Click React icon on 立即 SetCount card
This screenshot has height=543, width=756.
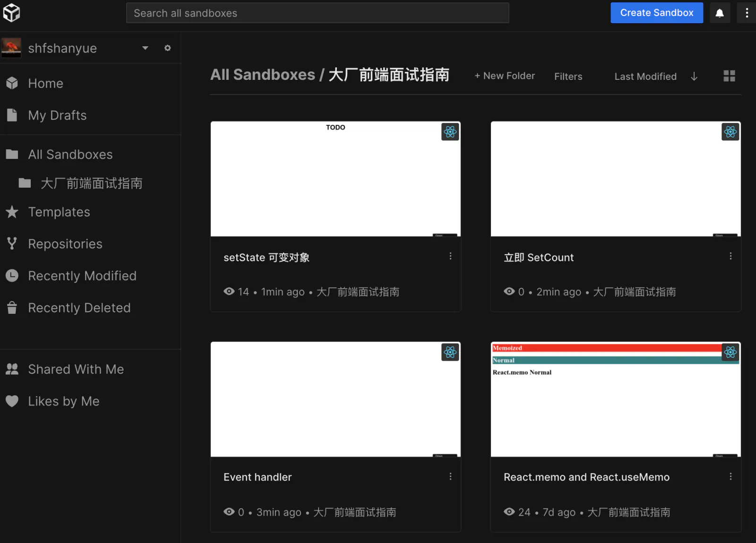click(x=730, y=132)
